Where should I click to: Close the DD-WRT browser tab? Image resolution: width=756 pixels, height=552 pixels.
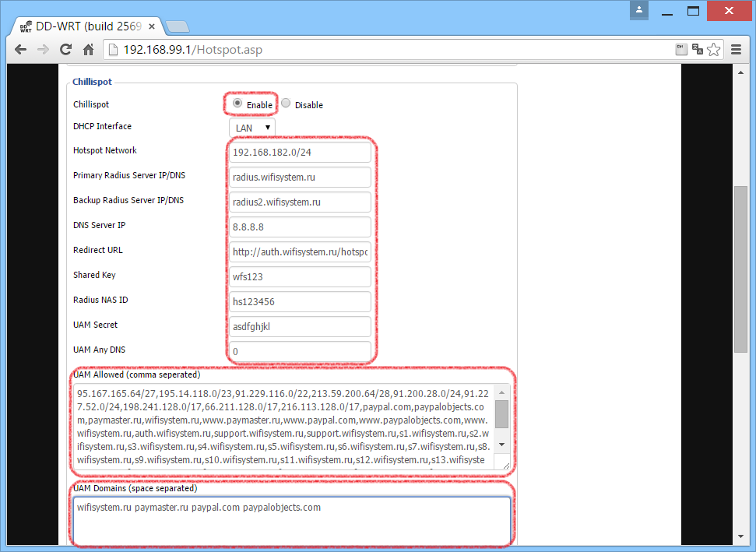pyautogui.click(x=151, y=26)
